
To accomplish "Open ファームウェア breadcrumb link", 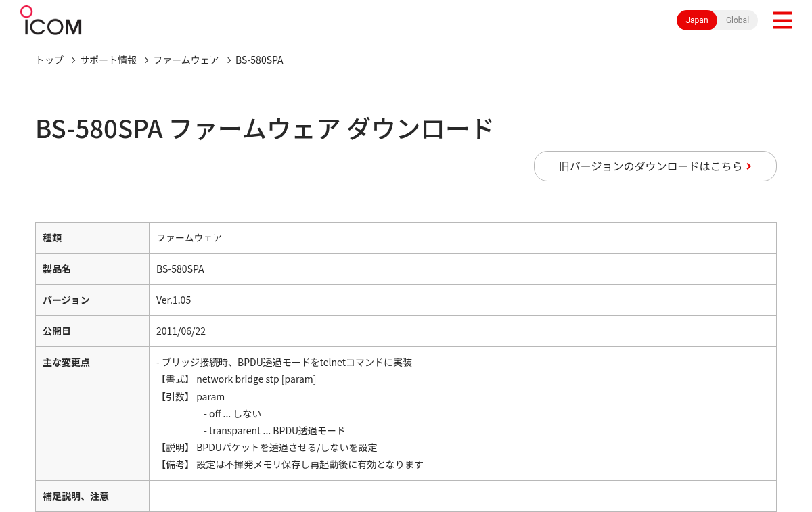I will tap(186, 60).
